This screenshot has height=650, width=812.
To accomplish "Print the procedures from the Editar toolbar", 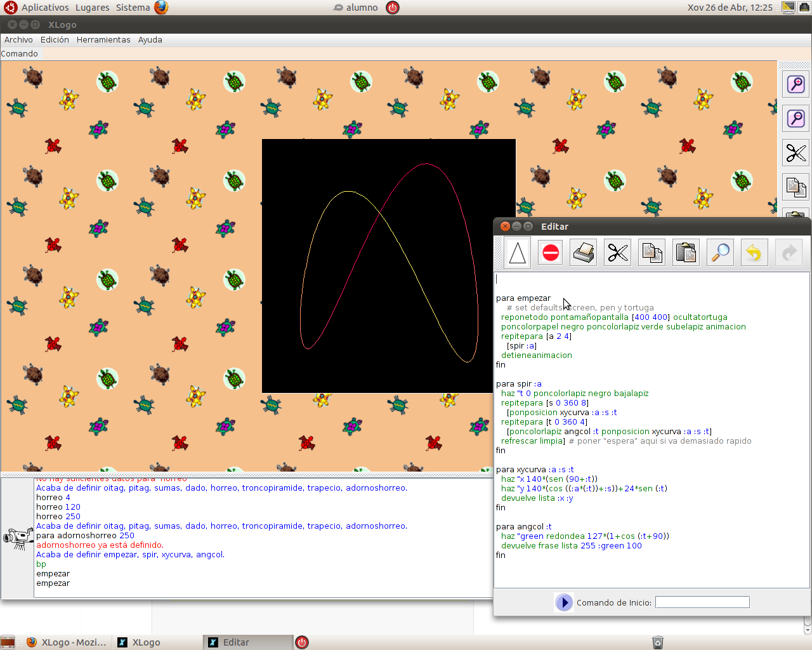I will tap(584, 253).
